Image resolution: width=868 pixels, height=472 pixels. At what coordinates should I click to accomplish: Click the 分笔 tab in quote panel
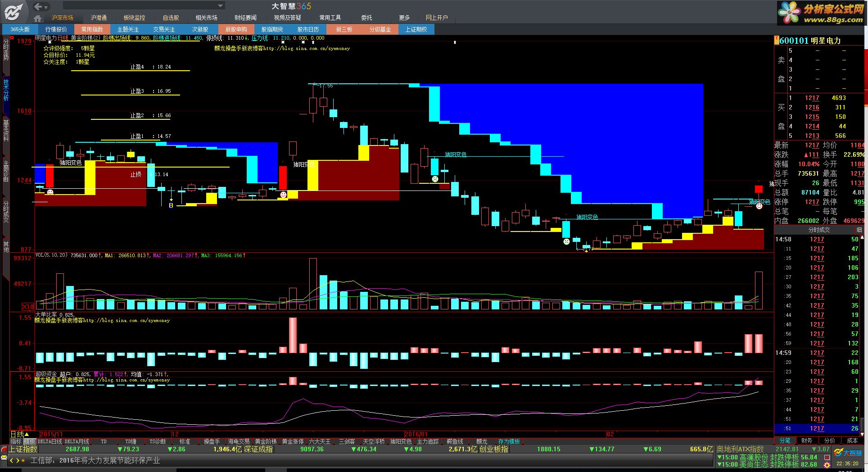(785, 440)
